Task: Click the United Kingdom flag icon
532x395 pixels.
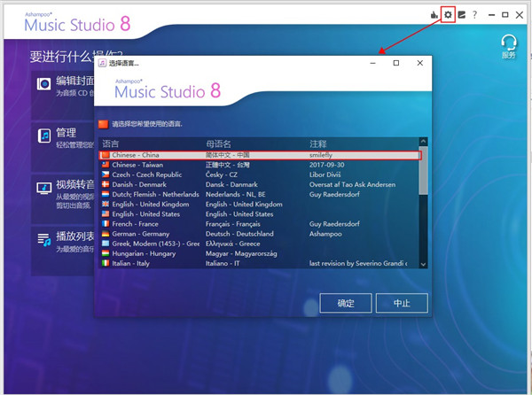Action: click(106, 204)
